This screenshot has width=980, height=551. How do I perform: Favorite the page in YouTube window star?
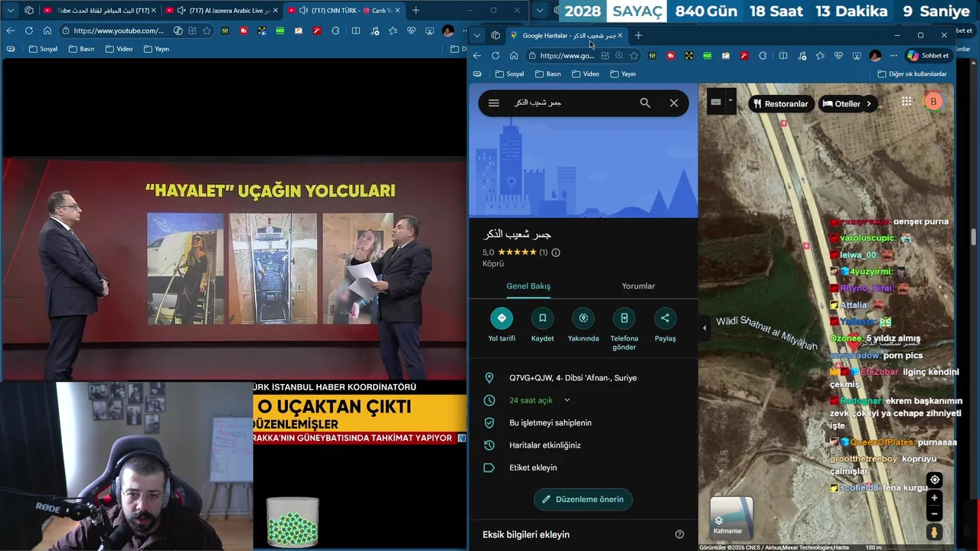point(207,31)
